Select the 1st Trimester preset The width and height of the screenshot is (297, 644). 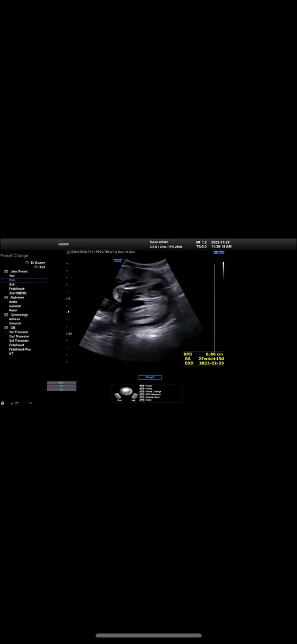point(19,332)
